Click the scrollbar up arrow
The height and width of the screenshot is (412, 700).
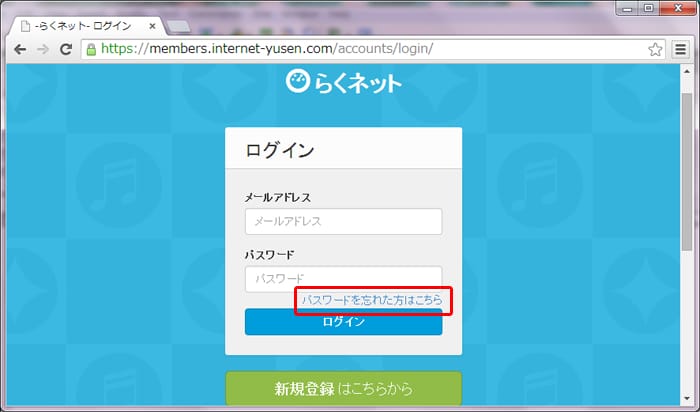(x=687, y=71)
